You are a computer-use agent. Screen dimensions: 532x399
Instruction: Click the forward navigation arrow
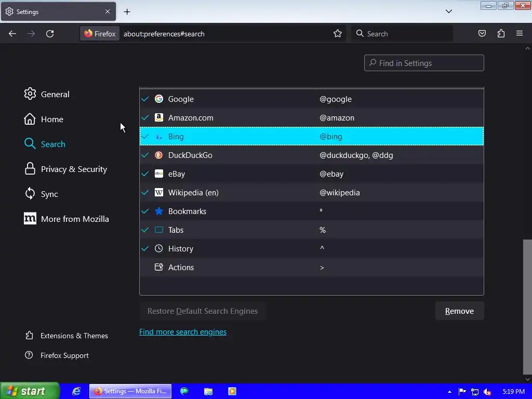coord(31,34)
